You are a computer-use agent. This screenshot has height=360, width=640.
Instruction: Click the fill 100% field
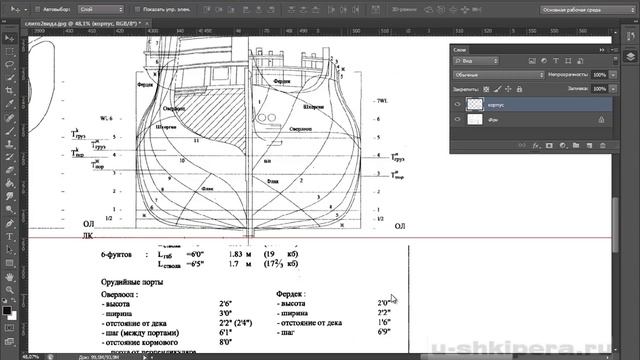click(x=600, y=89)
